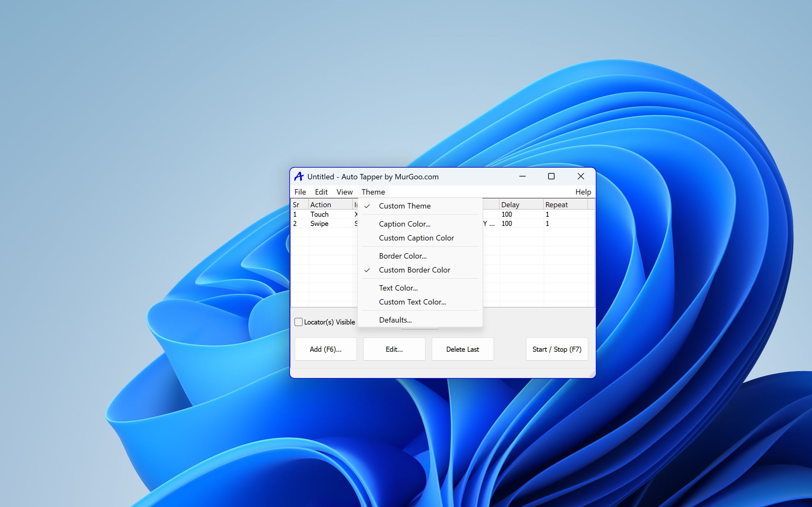
Task: Open the Caption Color dialog
Action: pyautogui.click(x=404, y=224)
